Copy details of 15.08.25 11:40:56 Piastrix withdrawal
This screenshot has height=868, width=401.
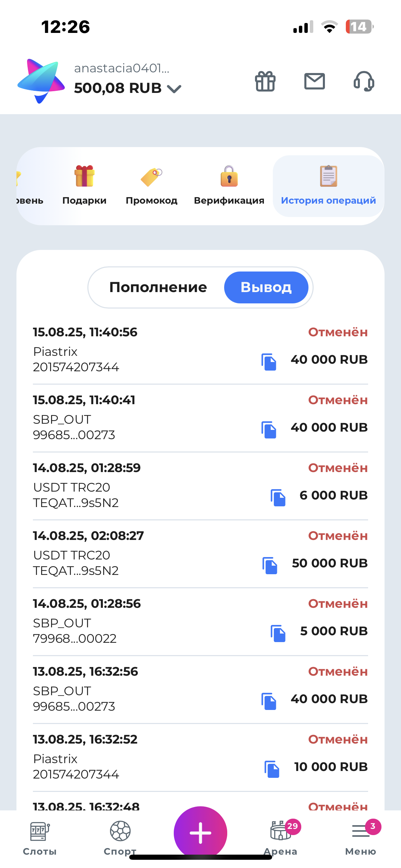[x=269, y=362]
